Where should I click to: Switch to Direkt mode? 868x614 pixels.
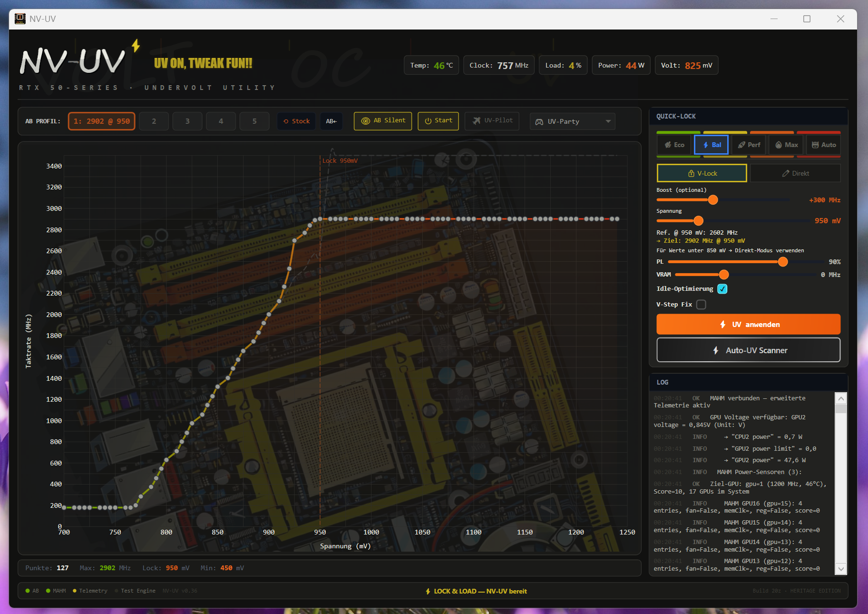coord(795,173)
